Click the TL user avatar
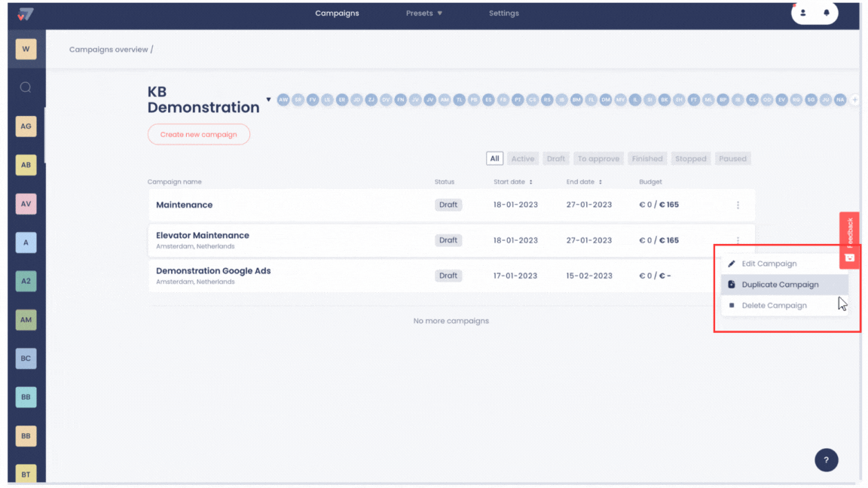This screenshot has width=868, height=488. click(459, 99)
